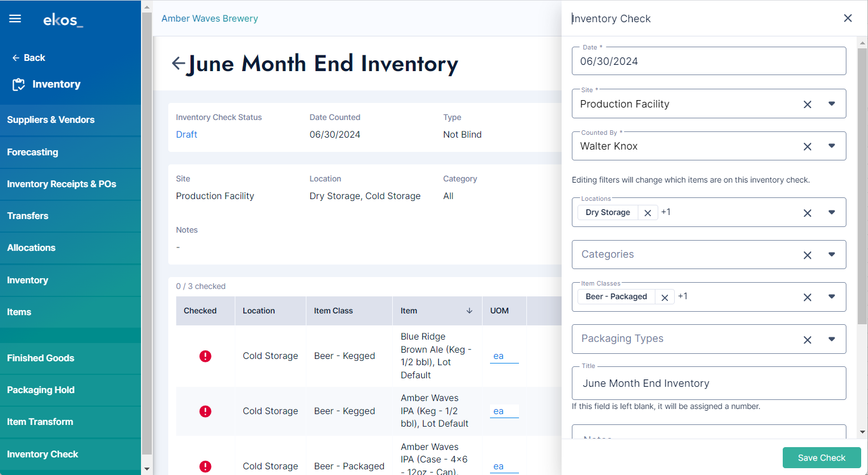Viewport: 868px width, 475px height.
Task: Open Inventory Receipts & POs section
Action: pyautogui.click(x=70, y=184)
